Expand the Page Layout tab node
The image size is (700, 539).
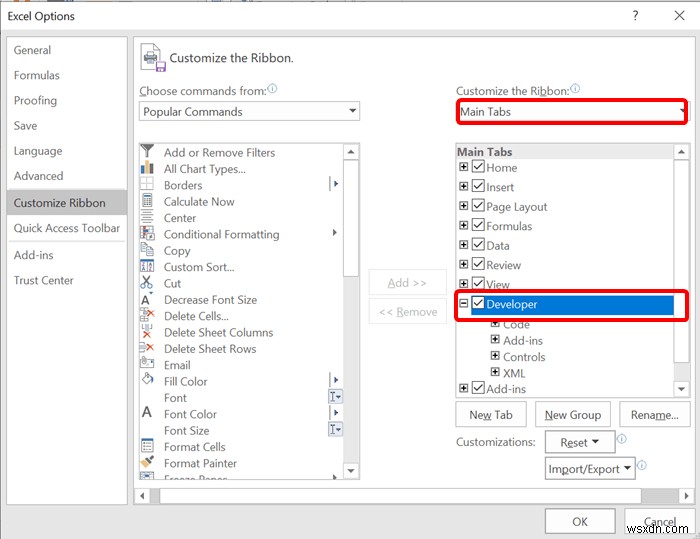463,205
